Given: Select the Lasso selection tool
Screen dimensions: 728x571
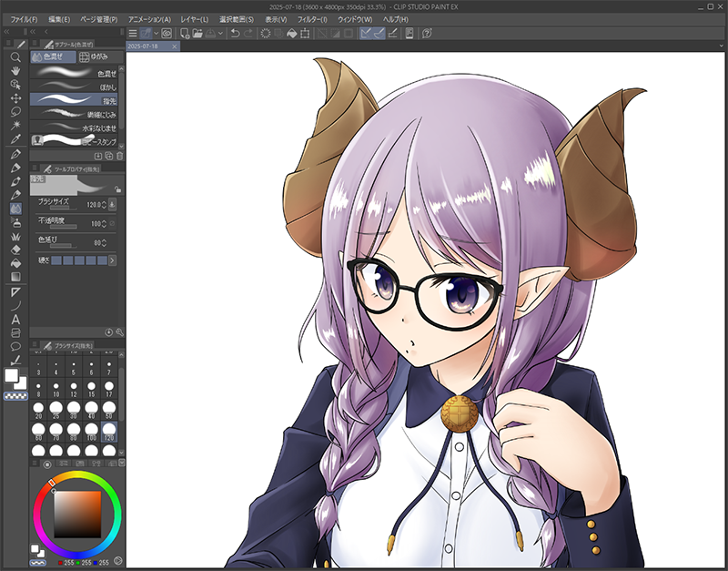Looking at the screenshot, I should [x=15, y=111].
